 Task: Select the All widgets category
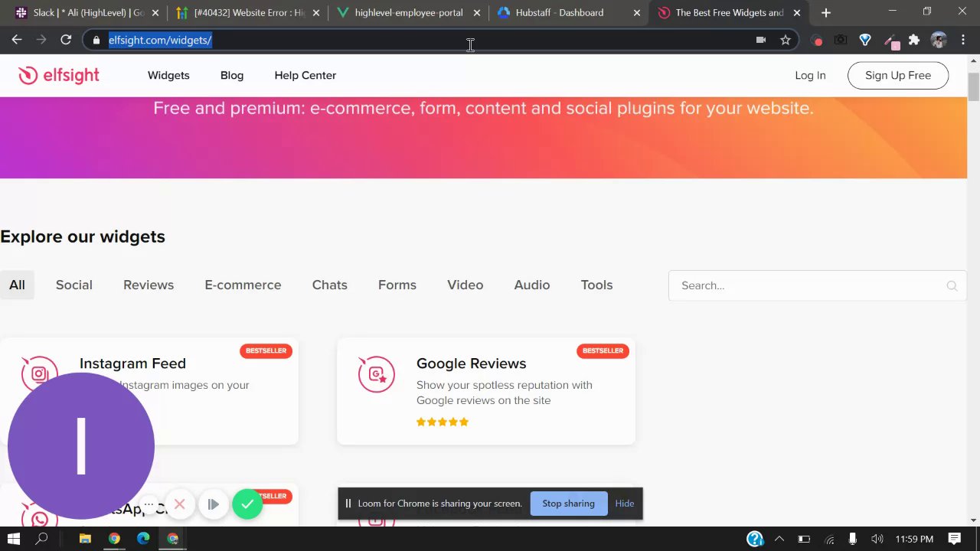pyautogui.click(x=17, y=285)
